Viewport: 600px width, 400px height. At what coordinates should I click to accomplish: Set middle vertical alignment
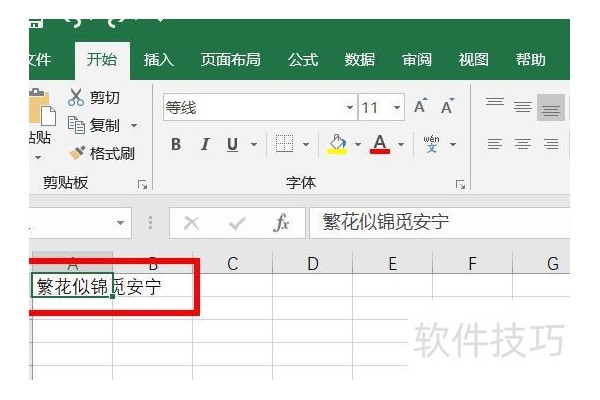pyautogui.click(x=523, y=107)
